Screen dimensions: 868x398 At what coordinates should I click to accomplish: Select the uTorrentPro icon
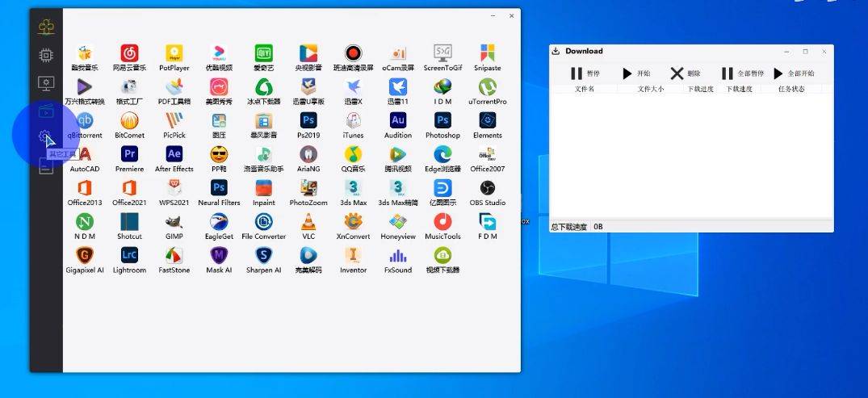coord(487,88)
